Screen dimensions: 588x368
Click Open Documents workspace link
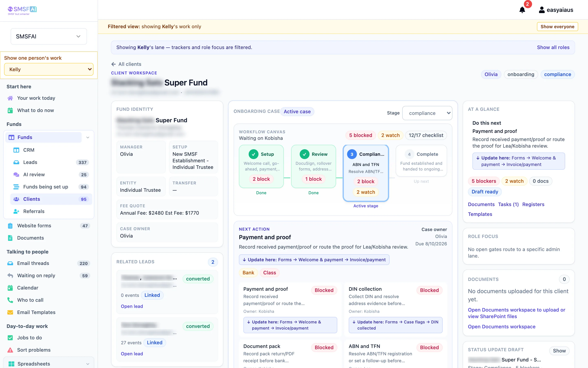pos(501,327)
